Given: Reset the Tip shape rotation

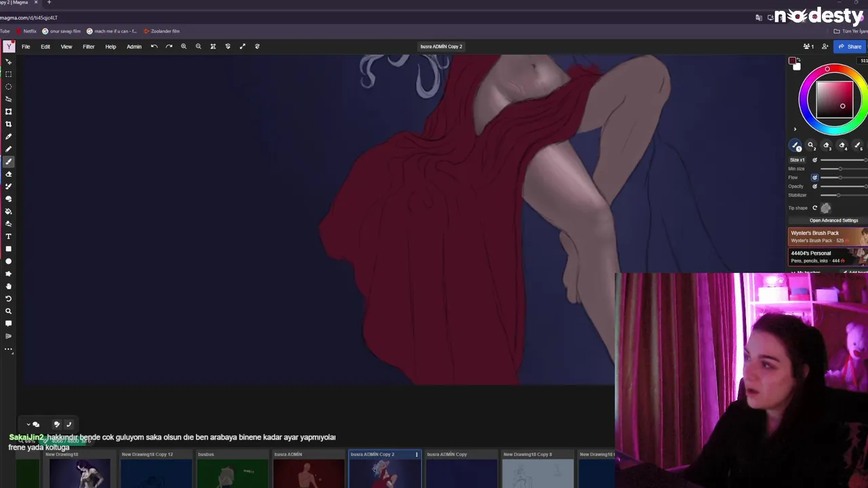Looking at the screenshot, I should (815, 208).
